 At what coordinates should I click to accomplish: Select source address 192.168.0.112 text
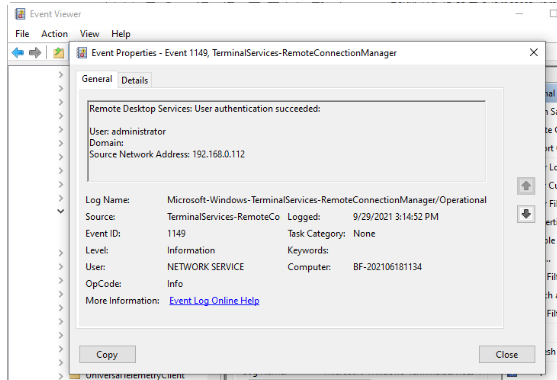click(218, 154)
